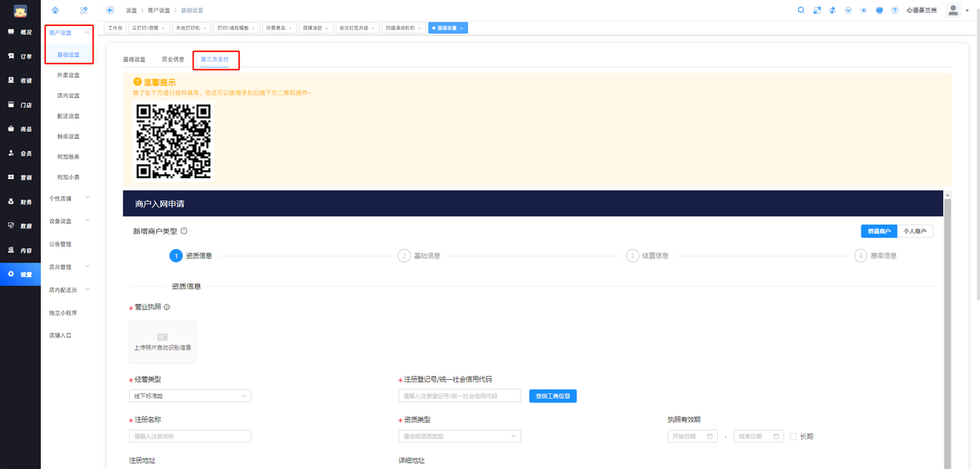
Task: Open 收银 cashier in left navigation
Action: click(20, 81)
